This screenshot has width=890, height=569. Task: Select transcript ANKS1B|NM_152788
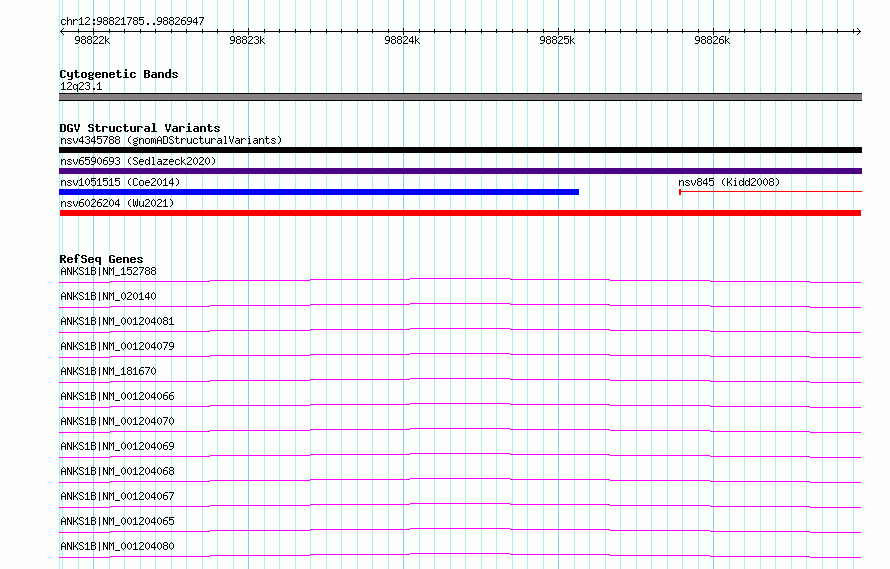[108, 271]
